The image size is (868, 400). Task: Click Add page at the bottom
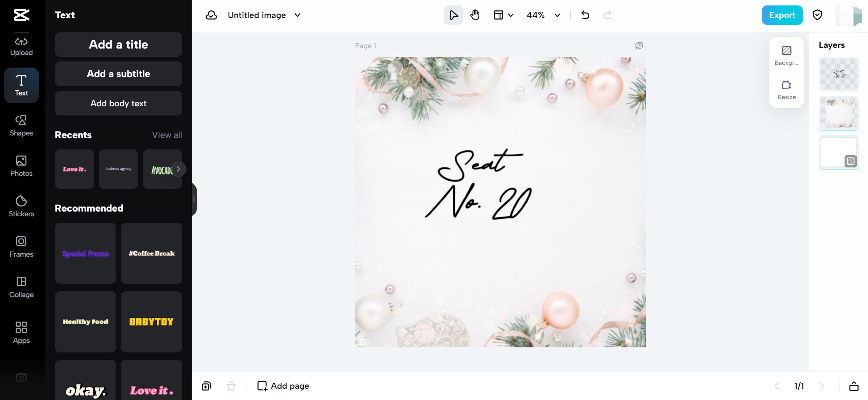pyautogui.click(x=282, y=386)
